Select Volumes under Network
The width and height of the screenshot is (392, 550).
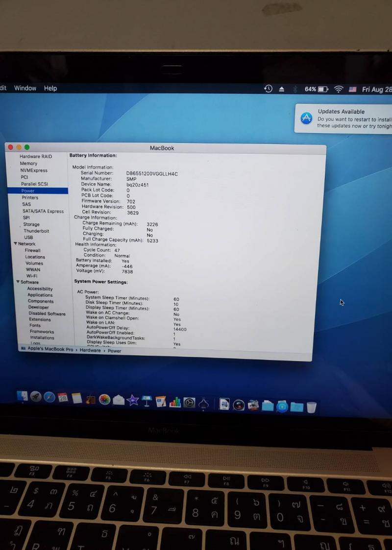[34, 263]
